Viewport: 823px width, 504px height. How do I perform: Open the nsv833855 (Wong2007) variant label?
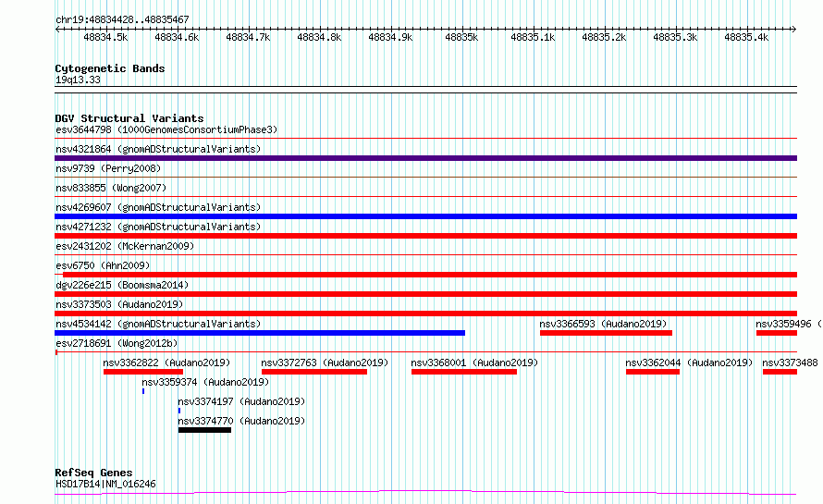click(x=111, y=188)
